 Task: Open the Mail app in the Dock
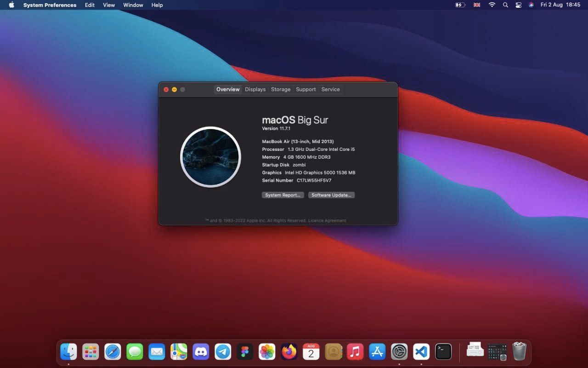157,352
